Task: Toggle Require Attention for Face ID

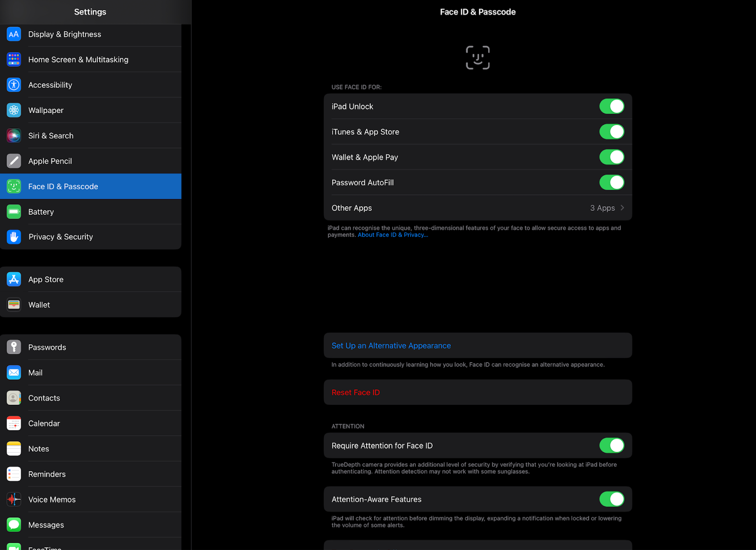Action: click(612, 445)
